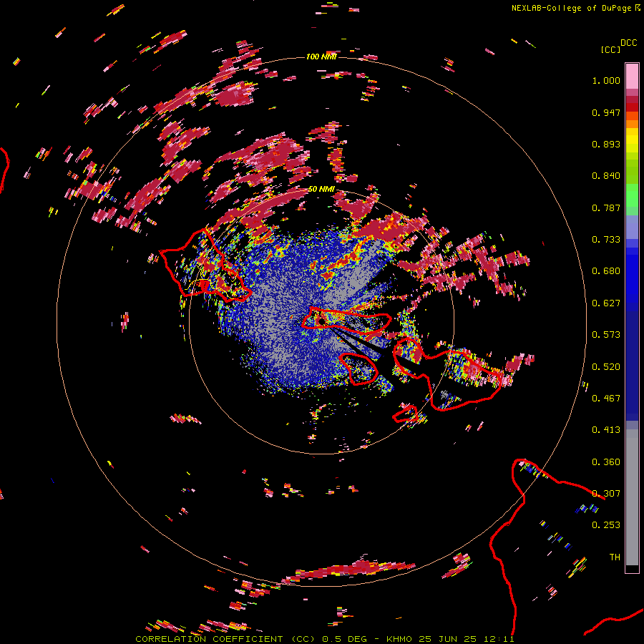Screen dimensions: 644x644
Task: Click the 0.947 color scale value
Action: [x=606, y=112]
